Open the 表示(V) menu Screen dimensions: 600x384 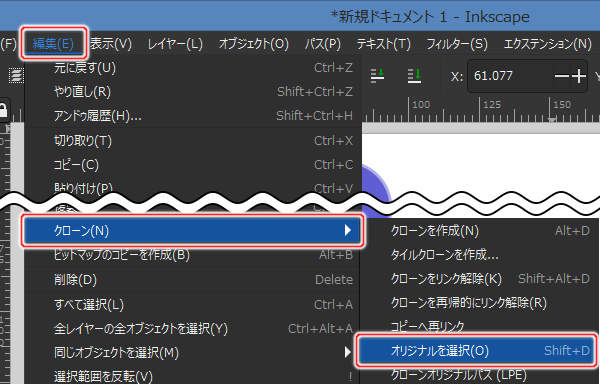pos(111,44)
